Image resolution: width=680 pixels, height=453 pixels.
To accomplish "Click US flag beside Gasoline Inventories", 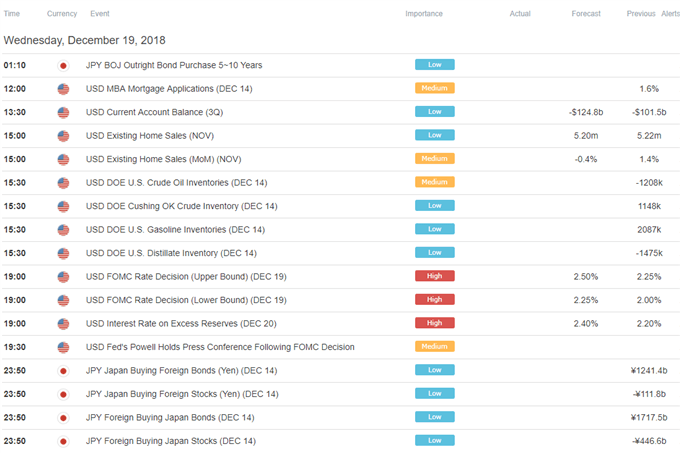I will (x=63, y=230).
